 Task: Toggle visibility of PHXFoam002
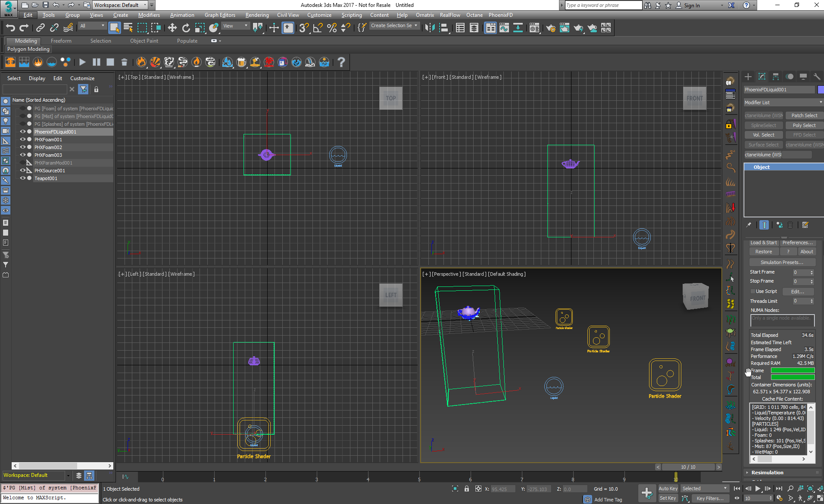pyautogui.click(x=23, y=147)
